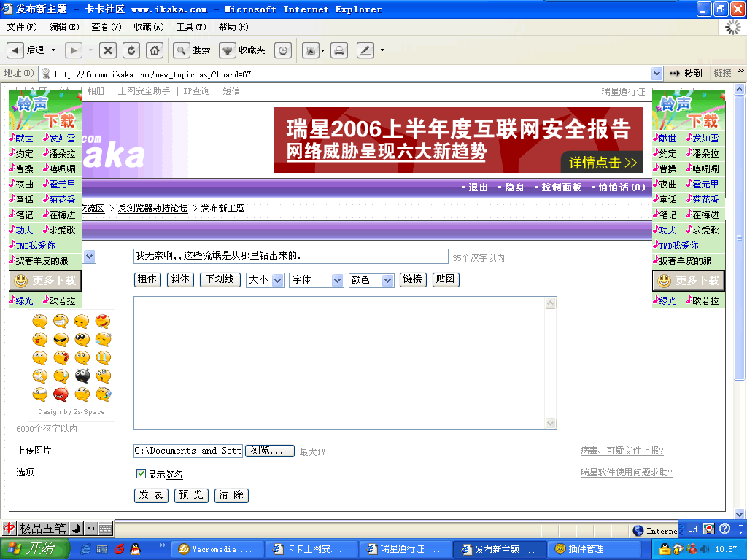747x560 pixels.
Task: Open the Search magnifier toolbar button
Action: point(182,50)
